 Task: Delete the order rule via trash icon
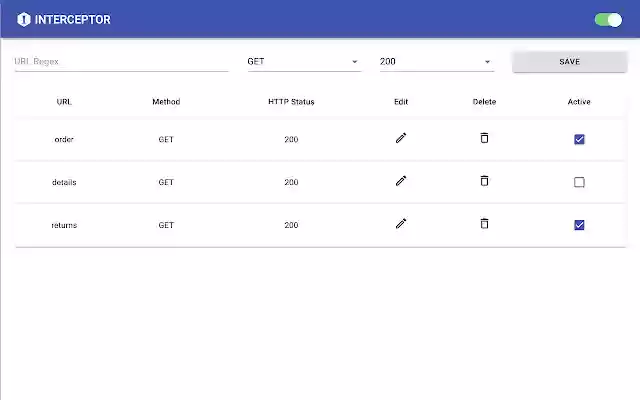(484, 138)
